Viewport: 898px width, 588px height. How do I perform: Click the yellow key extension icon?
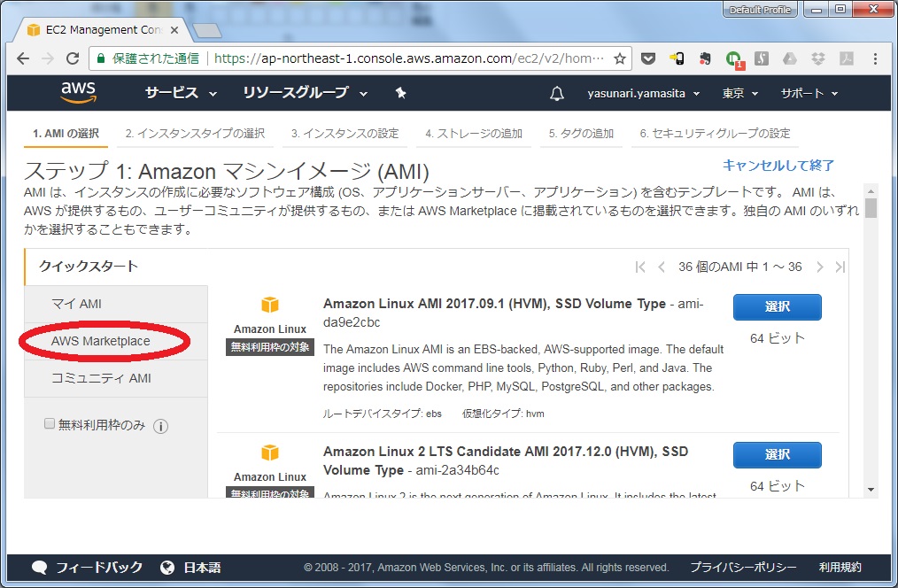[677, 58]
